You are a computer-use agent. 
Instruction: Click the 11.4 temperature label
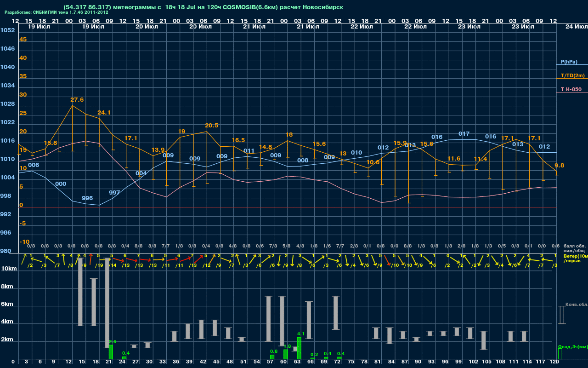481,159
